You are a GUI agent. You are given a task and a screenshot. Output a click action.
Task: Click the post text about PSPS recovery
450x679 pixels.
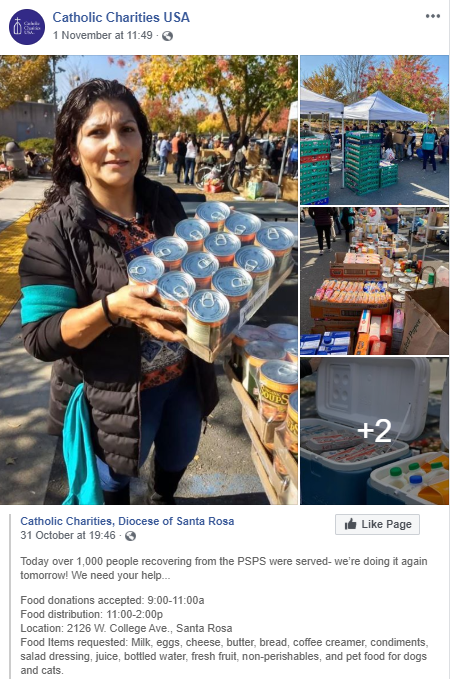pos(223,568)
